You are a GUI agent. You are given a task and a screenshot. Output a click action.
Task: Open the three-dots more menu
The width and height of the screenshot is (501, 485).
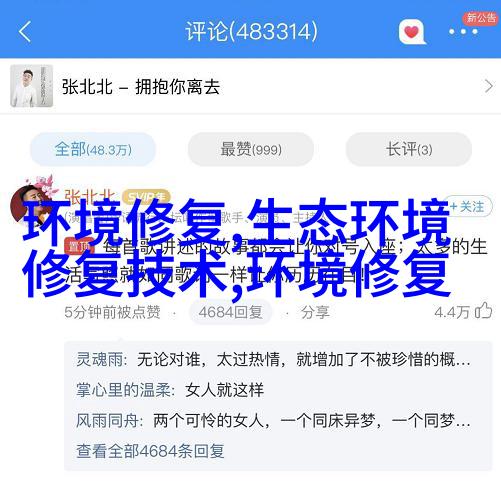tap(463, 32)
